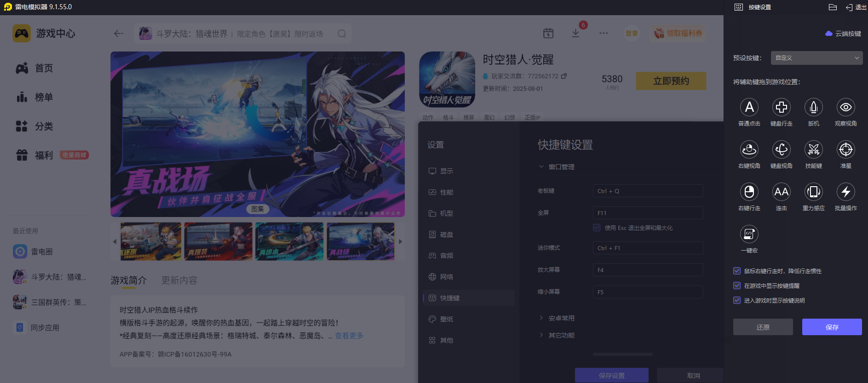Click the 放大屏幕 shortcut field showing F4
868x383 pixels.
(648, 270)
